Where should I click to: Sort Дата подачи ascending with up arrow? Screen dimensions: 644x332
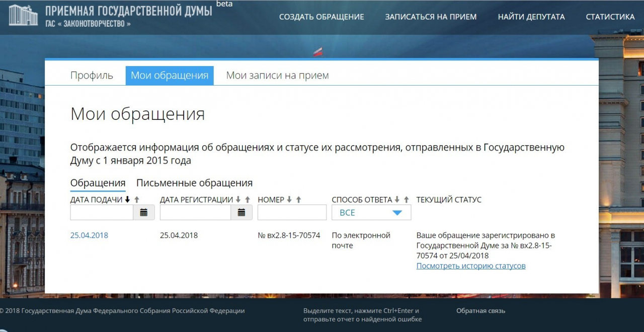137,200
